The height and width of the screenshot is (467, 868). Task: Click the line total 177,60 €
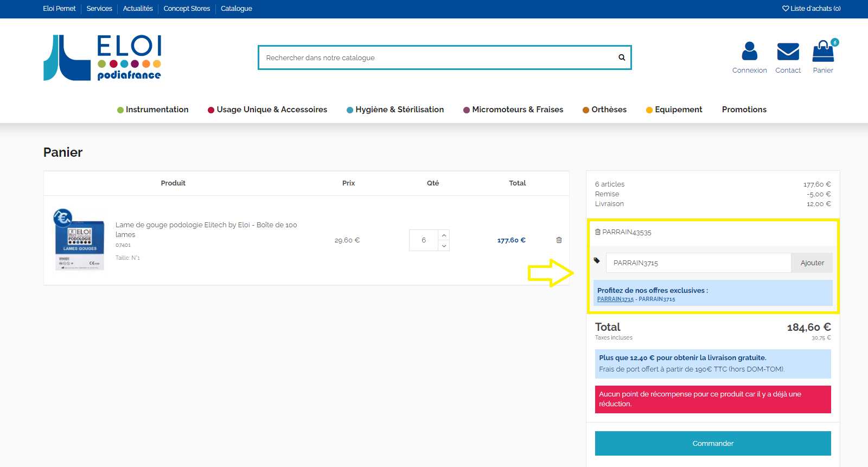[x=512, y=240]
